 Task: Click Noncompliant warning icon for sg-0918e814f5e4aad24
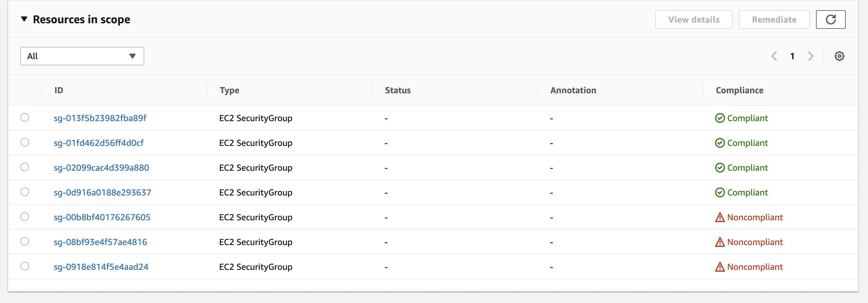pos(719,267)
